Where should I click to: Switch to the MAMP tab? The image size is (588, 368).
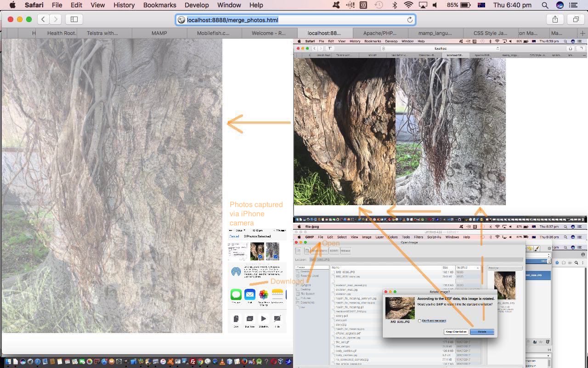[x=159, y=33]
